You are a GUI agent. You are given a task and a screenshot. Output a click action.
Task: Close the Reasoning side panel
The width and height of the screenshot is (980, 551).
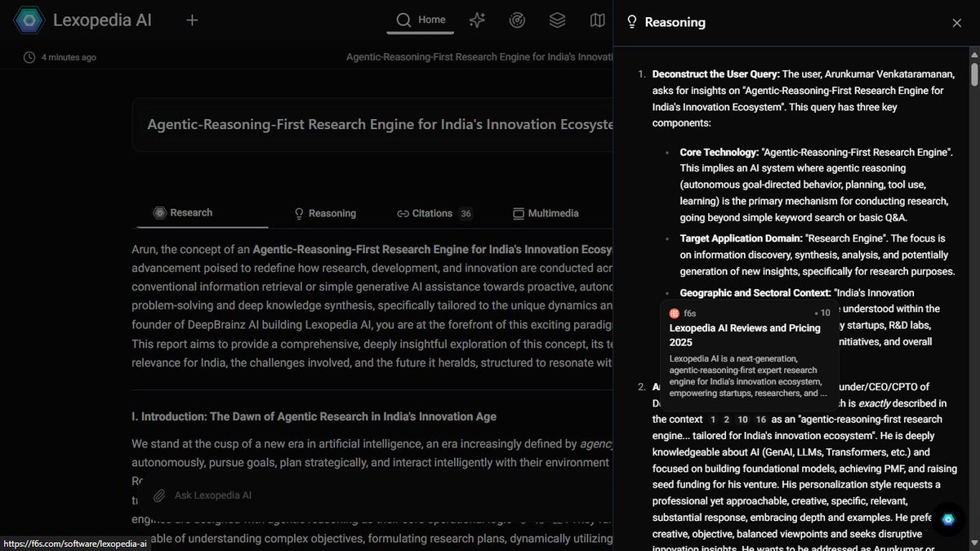(x=957, y=23)
